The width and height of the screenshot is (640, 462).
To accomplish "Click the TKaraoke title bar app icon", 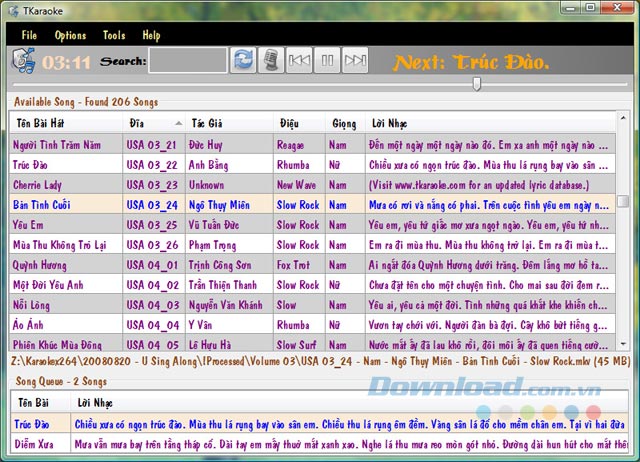I will coord(12,9).
